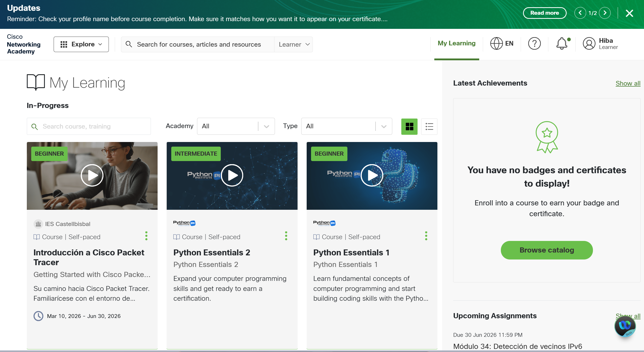Open options menu for Python Essentials 2
This screenshot has width=644, height=352.
[286, 236]
